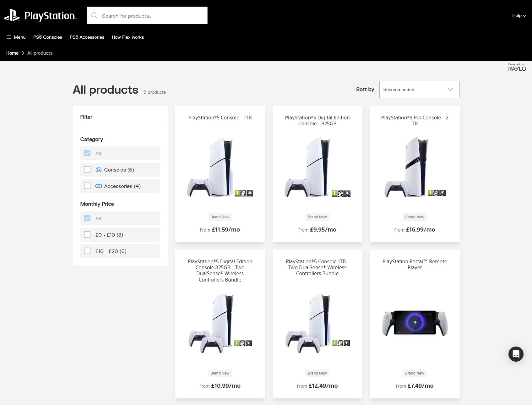Click the breadcrumb chevron arrow after Home
The image size is (532, 405).
pos(23,53)
